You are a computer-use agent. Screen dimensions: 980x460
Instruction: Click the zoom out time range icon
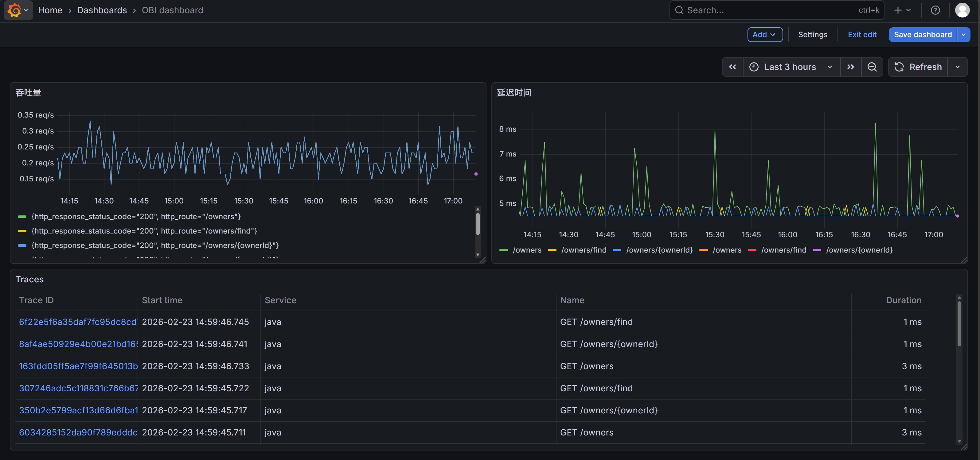tap(872, 67)
